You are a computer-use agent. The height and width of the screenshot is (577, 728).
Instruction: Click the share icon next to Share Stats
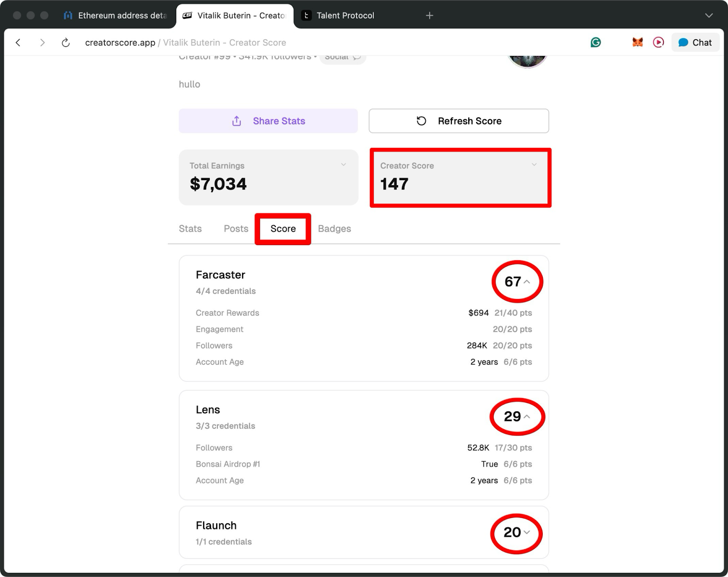236,121
